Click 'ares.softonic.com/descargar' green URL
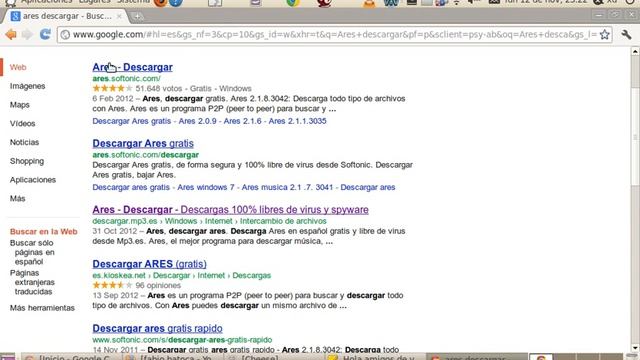The width and height of the screenshot is (640, 360). pyautogui.click(x=145, y=155)
